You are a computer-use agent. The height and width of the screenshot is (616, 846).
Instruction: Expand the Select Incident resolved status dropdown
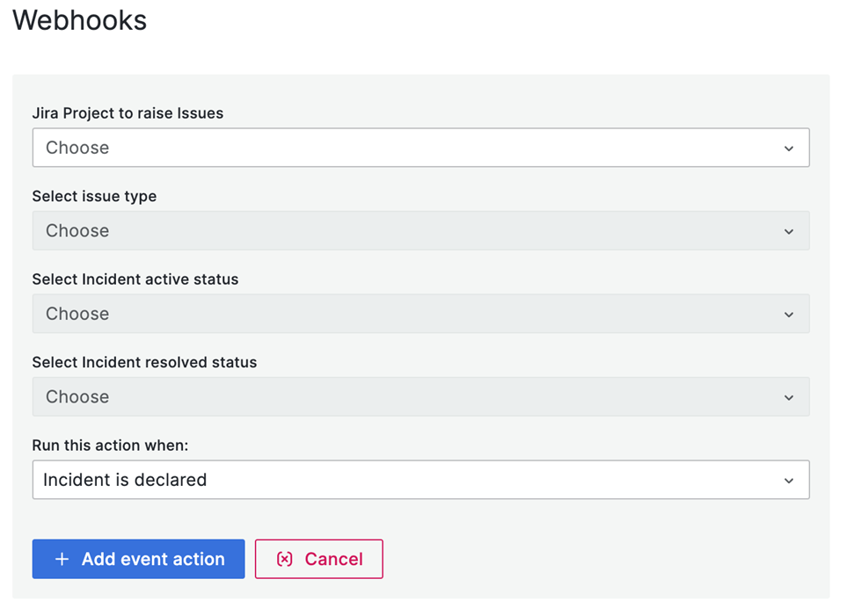pyautogui.click(x=420, y=397)
